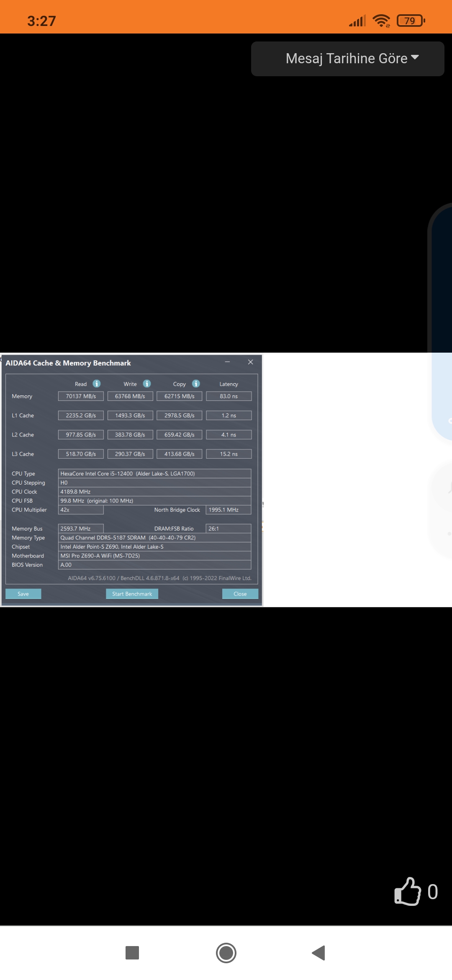
Task: Select the L2 Cache write value 383.78 GB/s
Action: (130, 435)
